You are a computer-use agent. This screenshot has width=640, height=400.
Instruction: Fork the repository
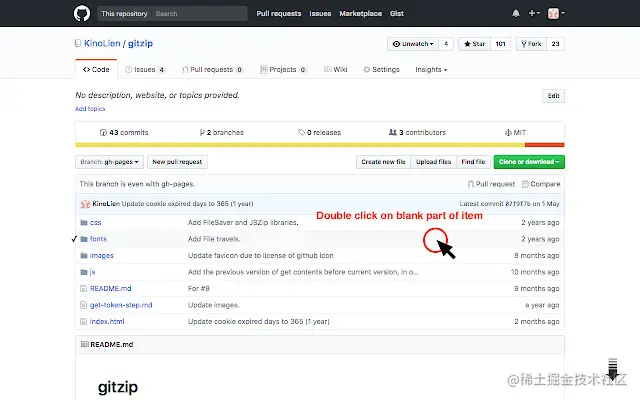coord(531,44)
